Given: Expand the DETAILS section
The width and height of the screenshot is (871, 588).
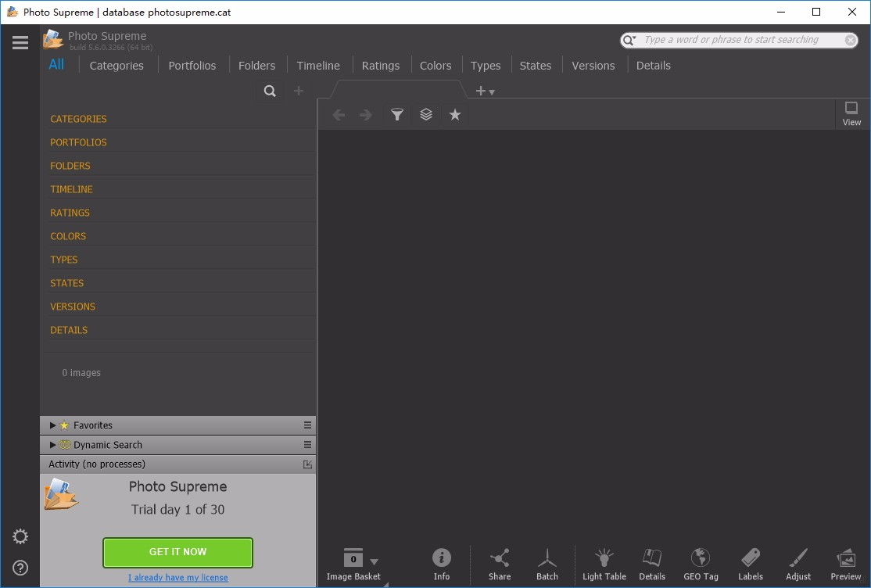Looking at the screenshot, I should click(69, 329).
